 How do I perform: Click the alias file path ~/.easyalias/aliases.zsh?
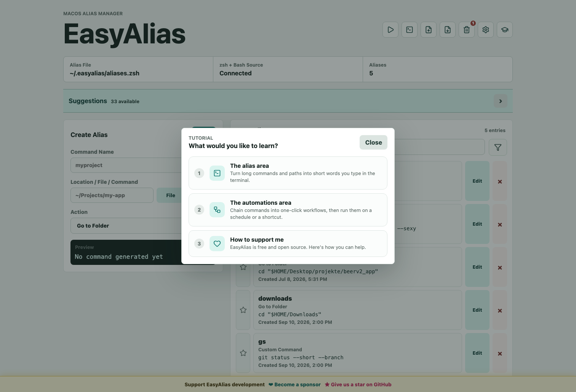[104, 73]
